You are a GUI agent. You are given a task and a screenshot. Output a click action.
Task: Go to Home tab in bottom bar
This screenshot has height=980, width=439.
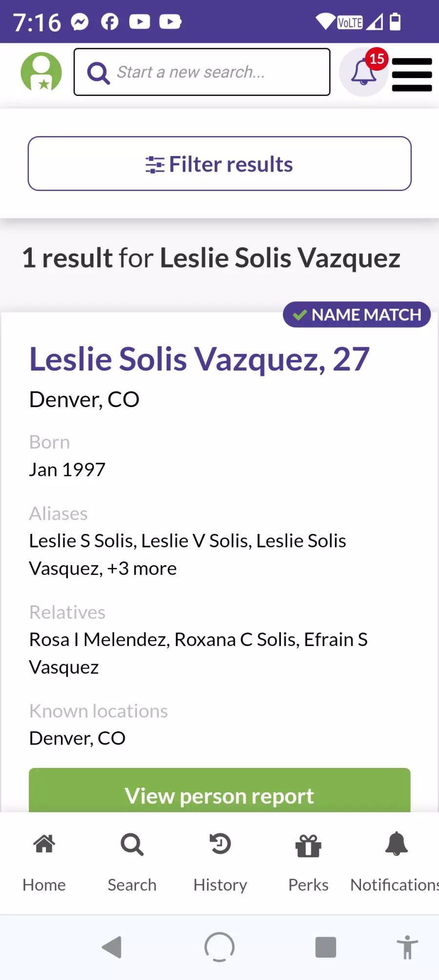tap(44, 863)
